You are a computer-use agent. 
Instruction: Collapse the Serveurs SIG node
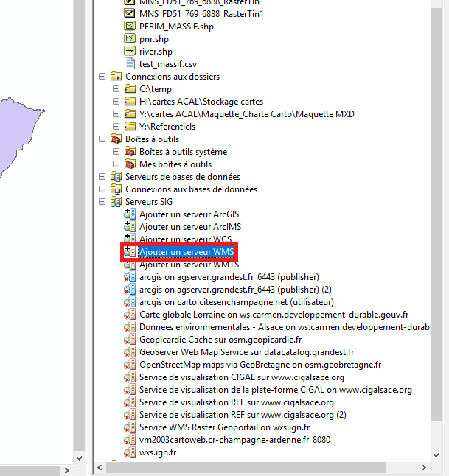coord(102,202)
